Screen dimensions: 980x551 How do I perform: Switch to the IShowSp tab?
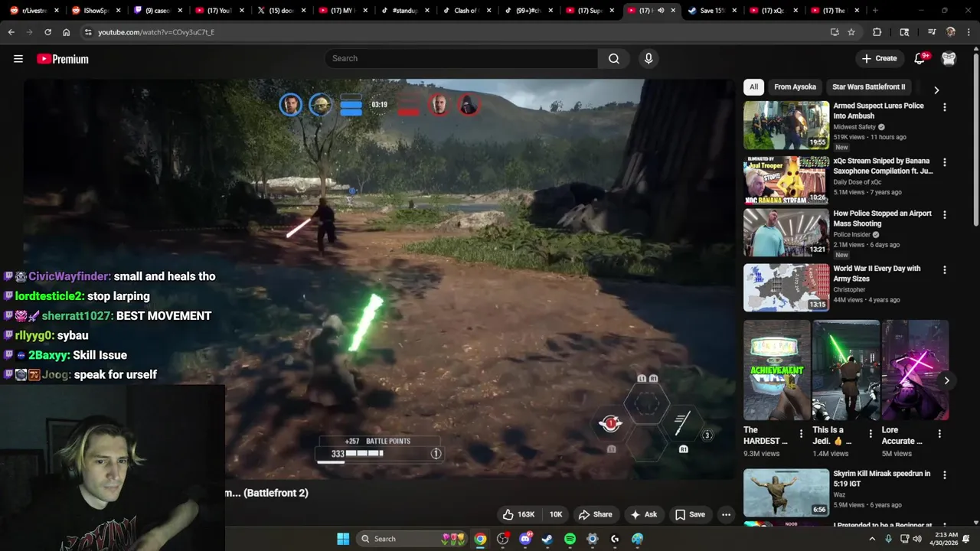point(96,11)
